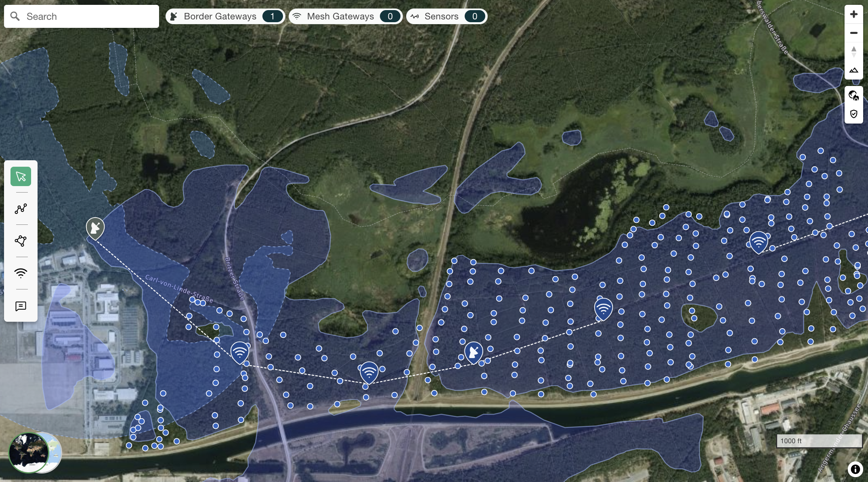868x482 pixels.
Task: Toggle the coverage shield layer
Action: click(x=853, y=114)
